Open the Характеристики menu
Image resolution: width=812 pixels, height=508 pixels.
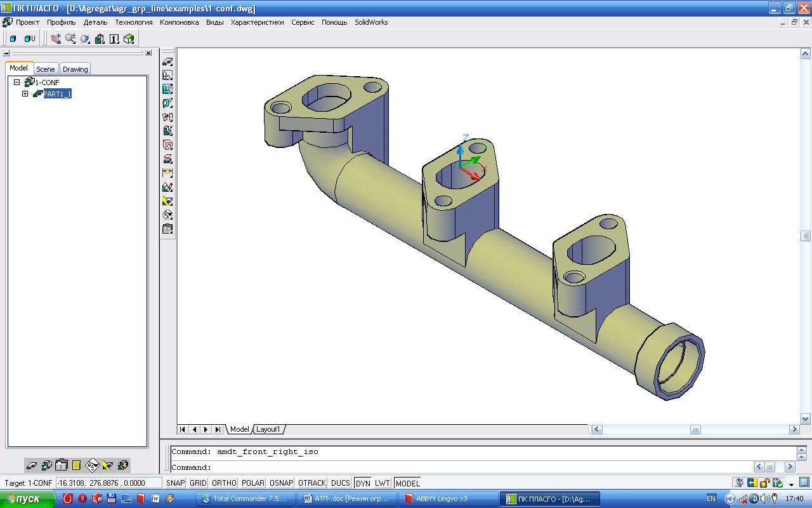click(x=258, y=22)
